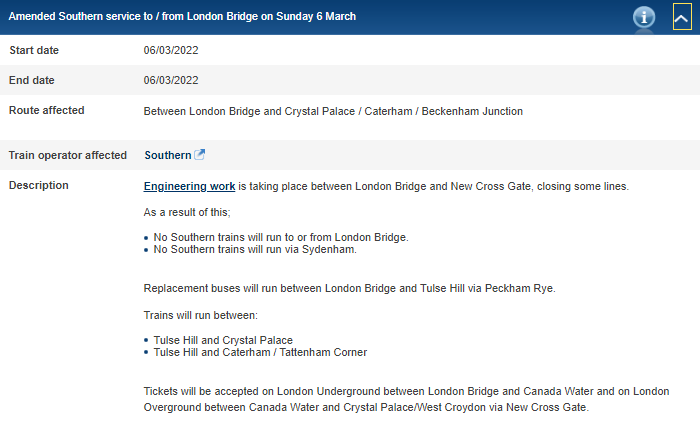Viewport: 700px width, 424px height.
Task: Click the Train operator affected label
Action: [67, 155]
